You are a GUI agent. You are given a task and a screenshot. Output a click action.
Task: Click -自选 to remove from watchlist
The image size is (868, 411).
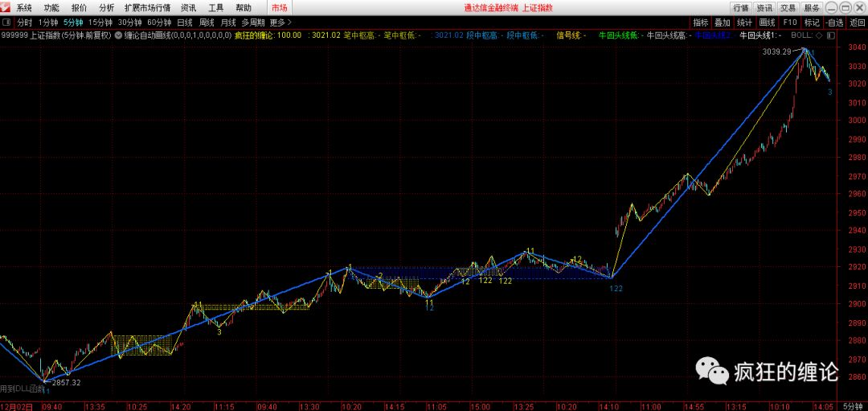[x=834, y=23]
